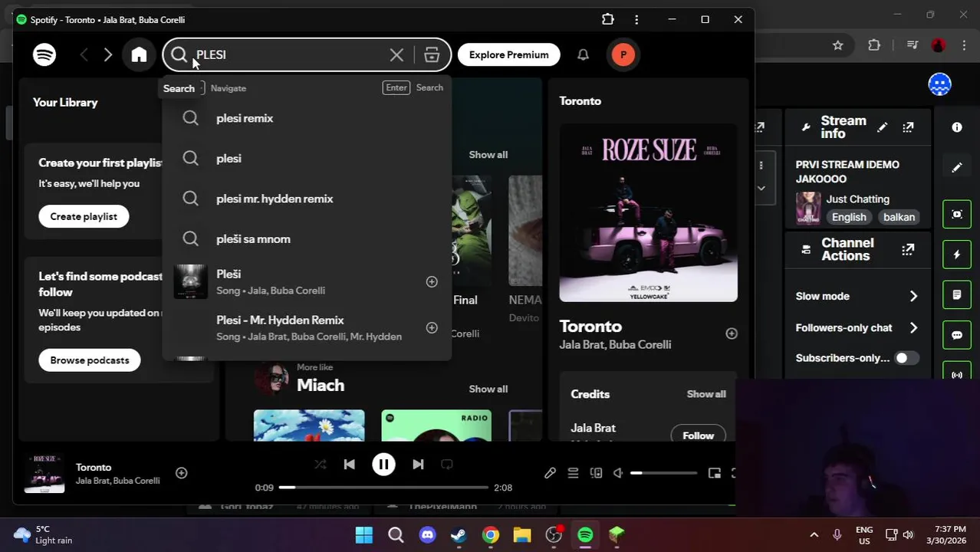Click Explore Premium
This screenshot has height=552, width=980.
tap(508, 54)
